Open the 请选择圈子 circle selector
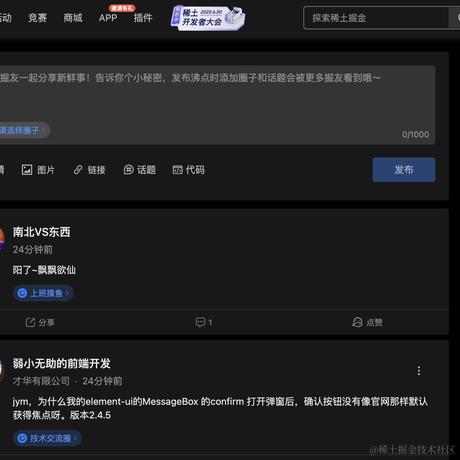This screenshot has height=460, width=460. [x=23, y=130]
